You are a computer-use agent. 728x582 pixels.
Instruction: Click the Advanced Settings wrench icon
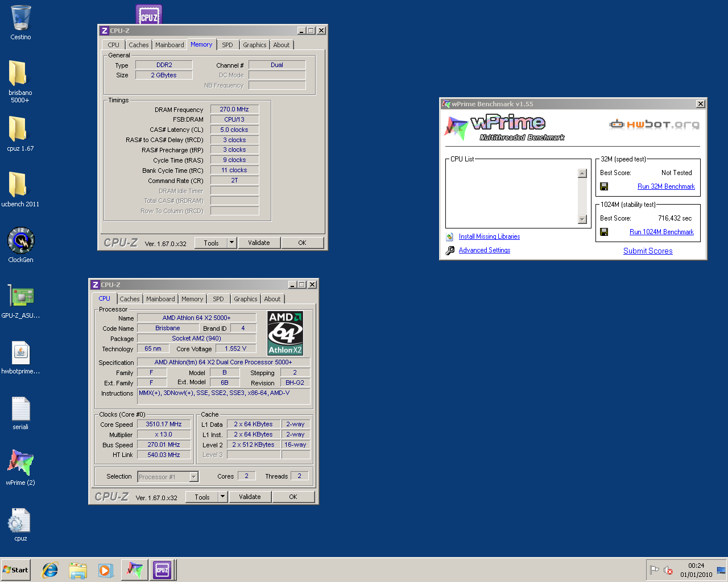449,250
